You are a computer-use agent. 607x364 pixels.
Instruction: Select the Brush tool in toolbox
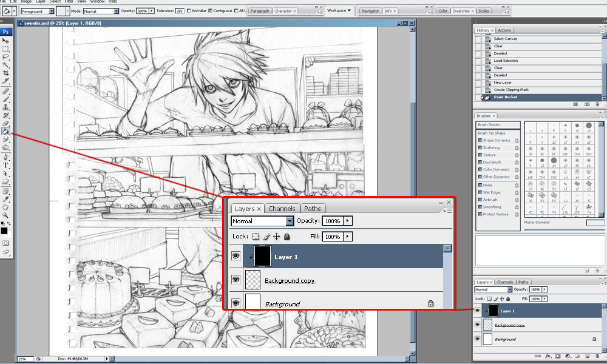5,99
